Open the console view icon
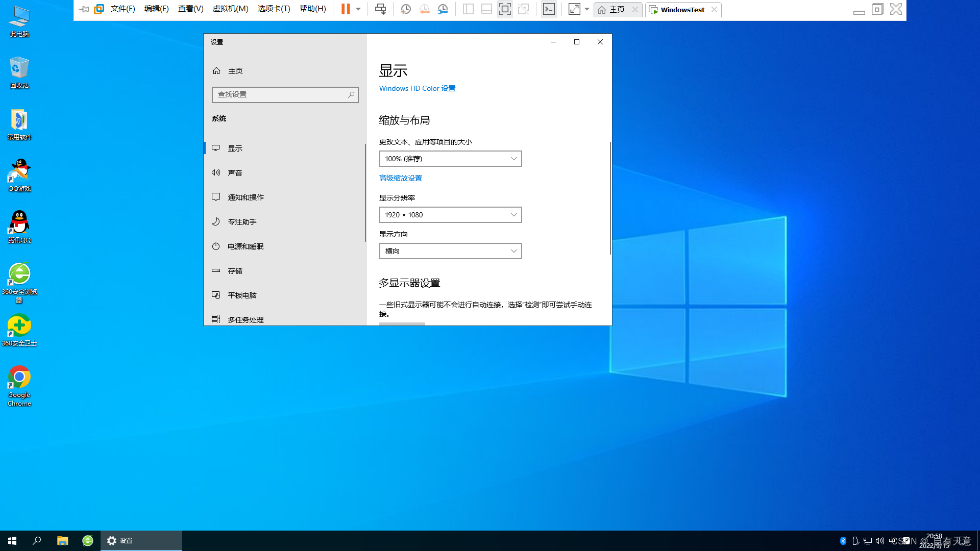 coord(549,9)
